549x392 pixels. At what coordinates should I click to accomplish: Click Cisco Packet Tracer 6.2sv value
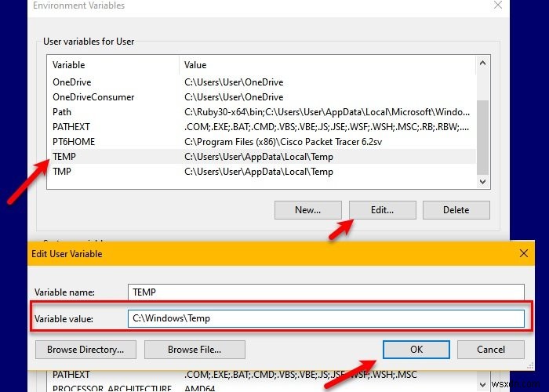coord(283,142)
